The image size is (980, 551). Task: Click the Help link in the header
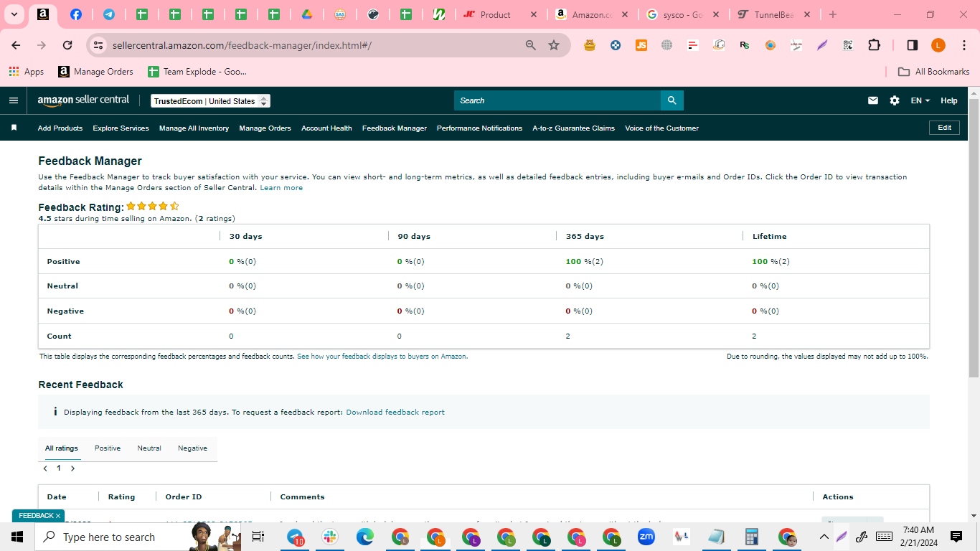pos(949,100)
